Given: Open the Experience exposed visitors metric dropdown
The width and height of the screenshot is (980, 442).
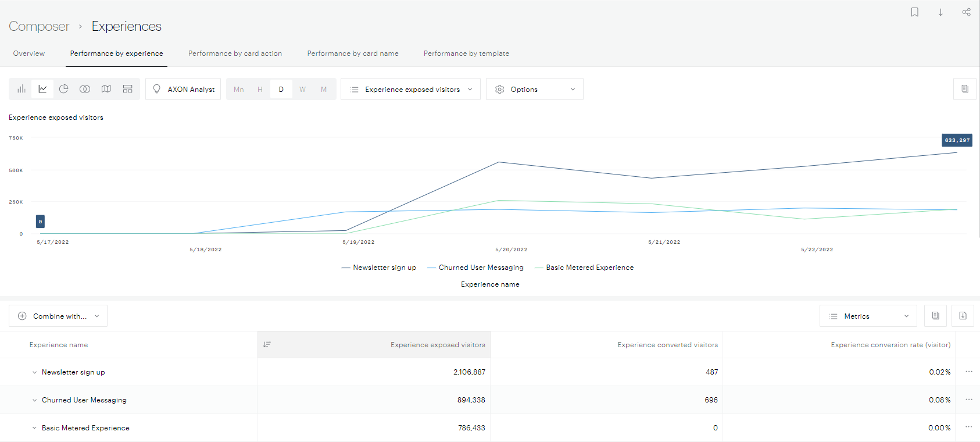Looking at the screenshot, I should (x=410, y=90).
